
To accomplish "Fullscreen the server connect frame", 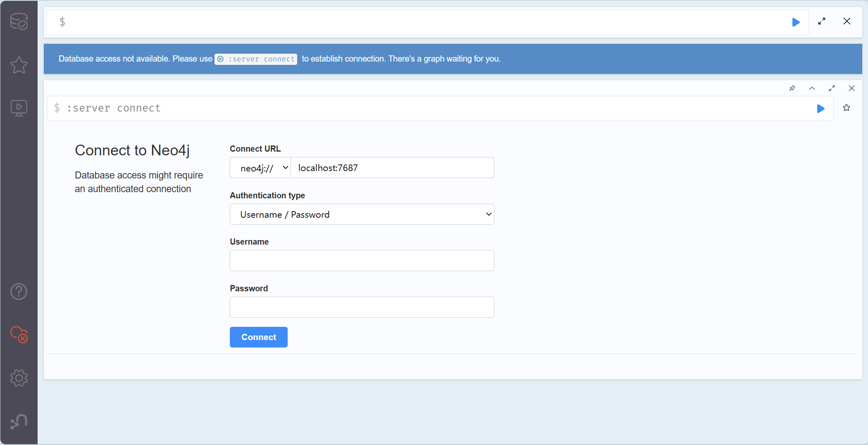I will pos(832,88).
